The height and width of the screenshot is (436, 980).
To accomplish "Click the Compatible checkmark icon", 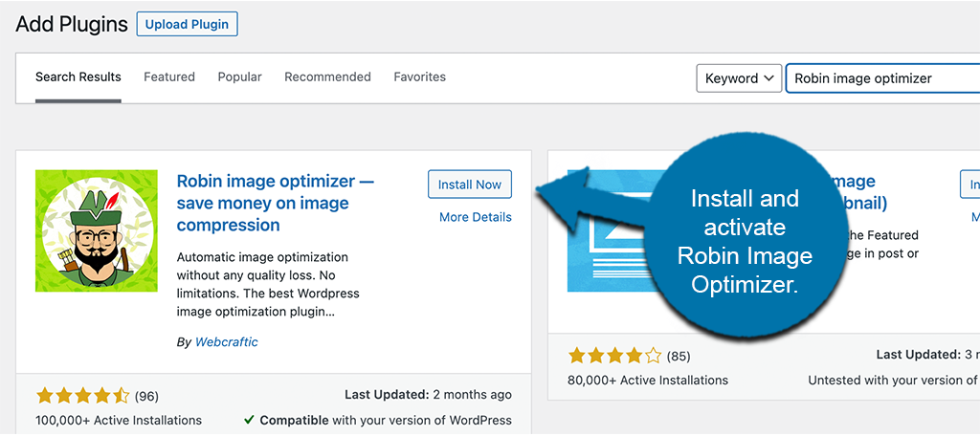I will (x=250, y=420).
